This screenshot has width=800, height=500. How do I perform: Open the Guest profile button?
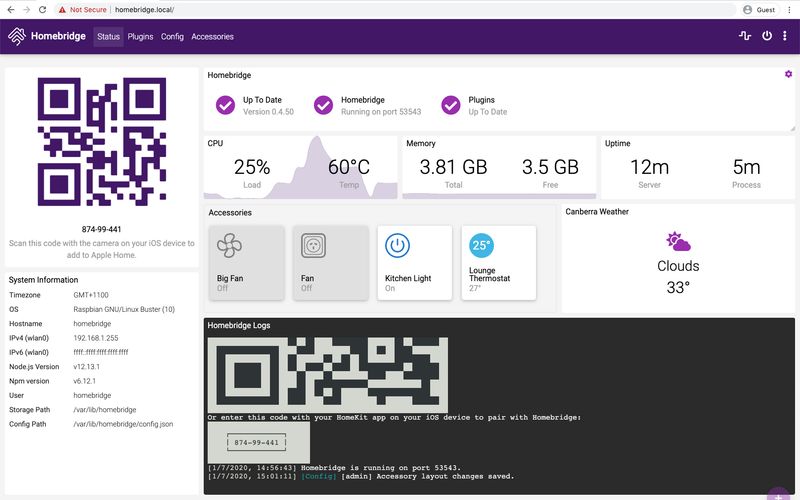point(759,9)
